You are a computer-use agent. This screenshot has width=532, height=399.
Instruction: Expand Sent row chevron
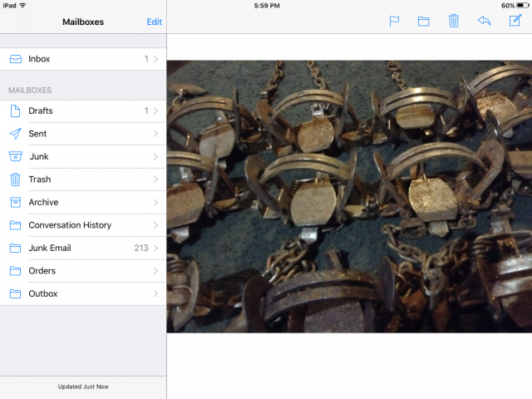[x=155, y=134]
